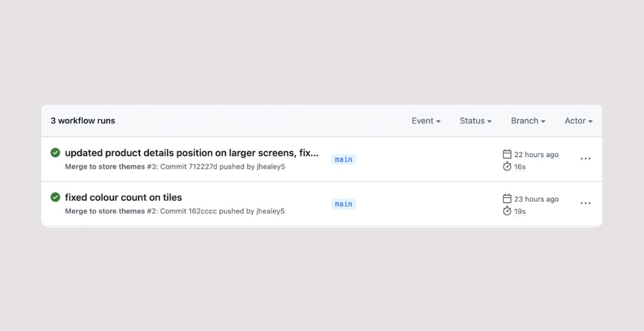Open commit 162cccc link

(x=202, y=211)
